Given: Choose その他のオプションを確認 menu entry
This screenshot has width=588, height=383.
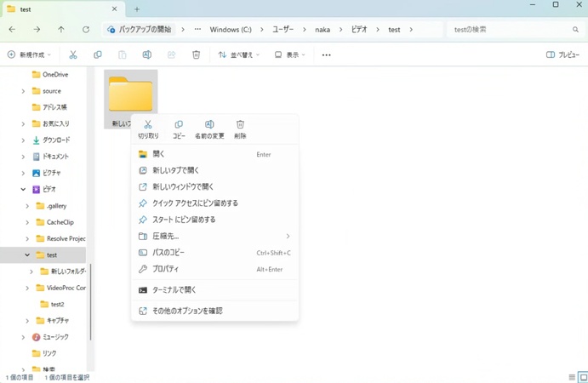Looking at the screenshot, I should (x=187, y=311).
